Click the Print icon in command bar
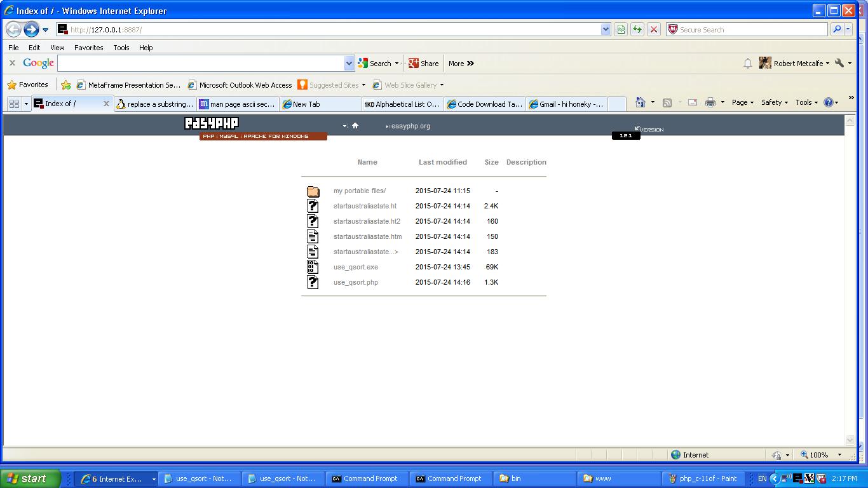 [710, 102]
